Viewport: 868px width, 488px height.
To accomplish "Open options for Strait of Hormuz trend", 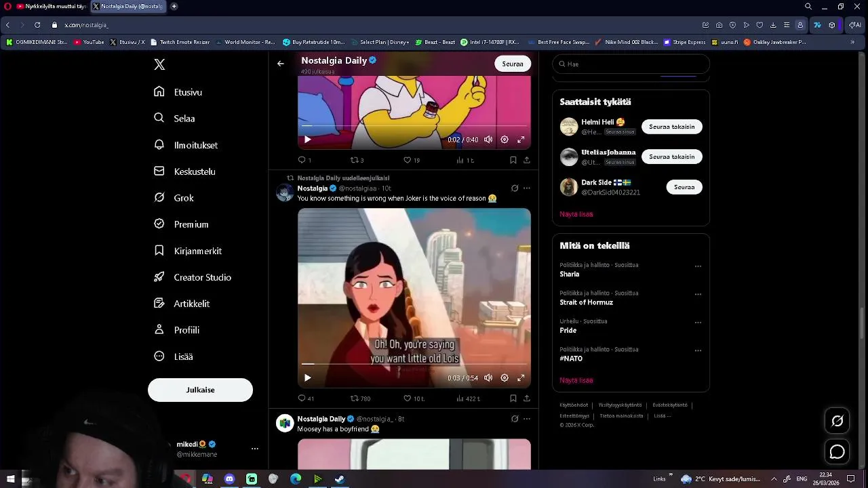I will point(698,295).
